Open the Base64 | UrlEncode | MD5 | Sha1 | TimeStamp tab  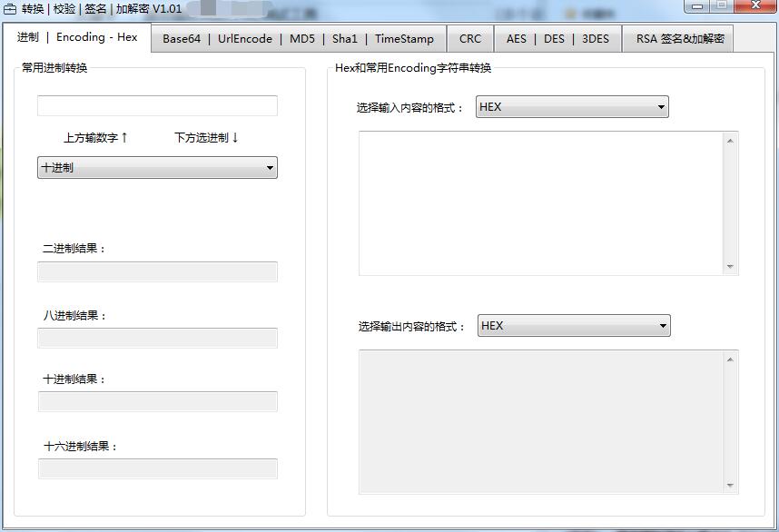(298, 39)
